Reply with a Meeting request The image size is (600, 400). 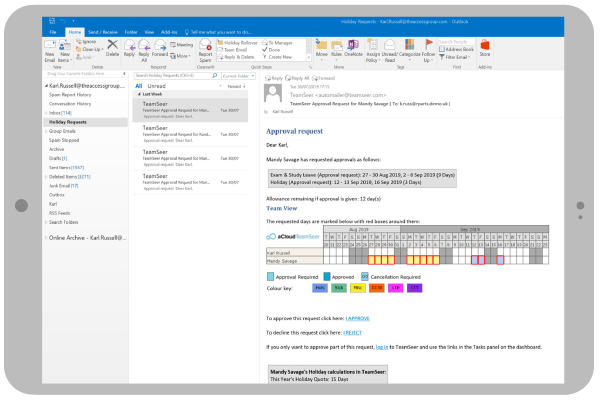pyautogui.click(x=182, y=45)
